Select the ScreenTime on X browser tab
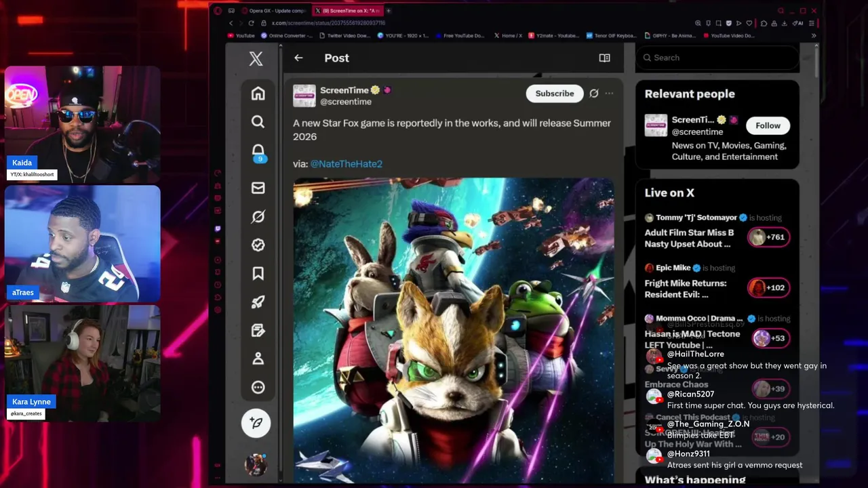This screenshot has width=868, height=488. [347, 11]
